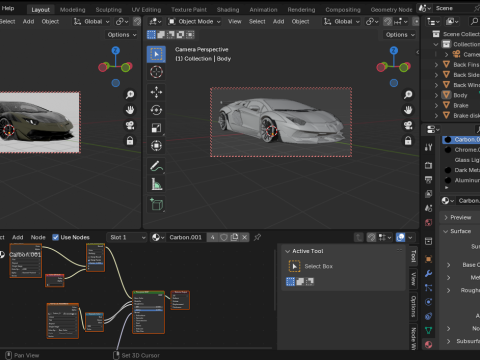Open the View menu in camera viewport
The image size is (480, 360).
pyautogui.click(x=235, y=22)
